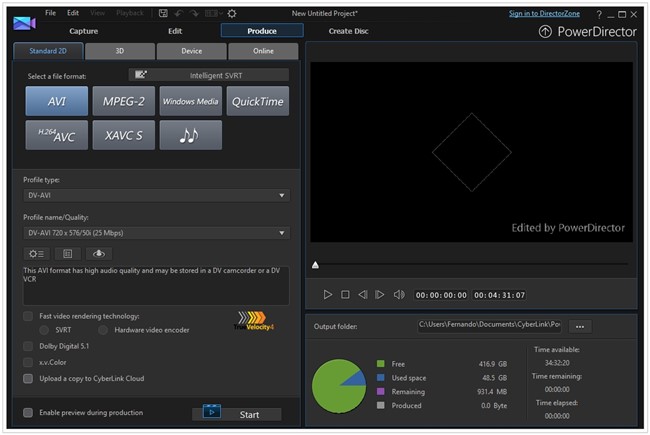The image size is (650, 435).
Task: Click the purple Remaining color swatch
Action: (x=381, y=391)
